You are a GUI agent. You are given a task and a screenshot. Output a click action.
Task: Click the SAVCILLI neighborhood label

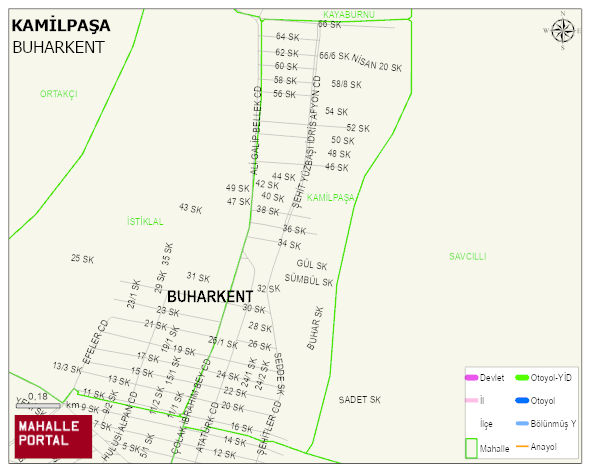[x=467, y=257]
